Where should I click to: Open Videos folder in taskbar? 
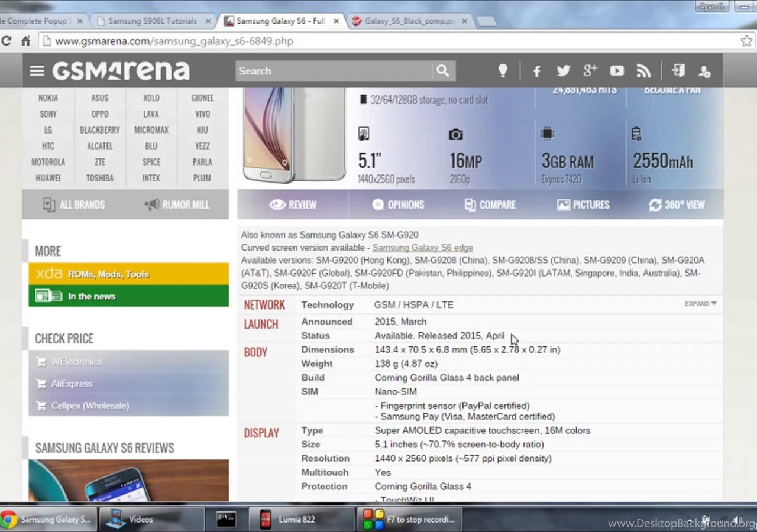(x=151, y=520)
